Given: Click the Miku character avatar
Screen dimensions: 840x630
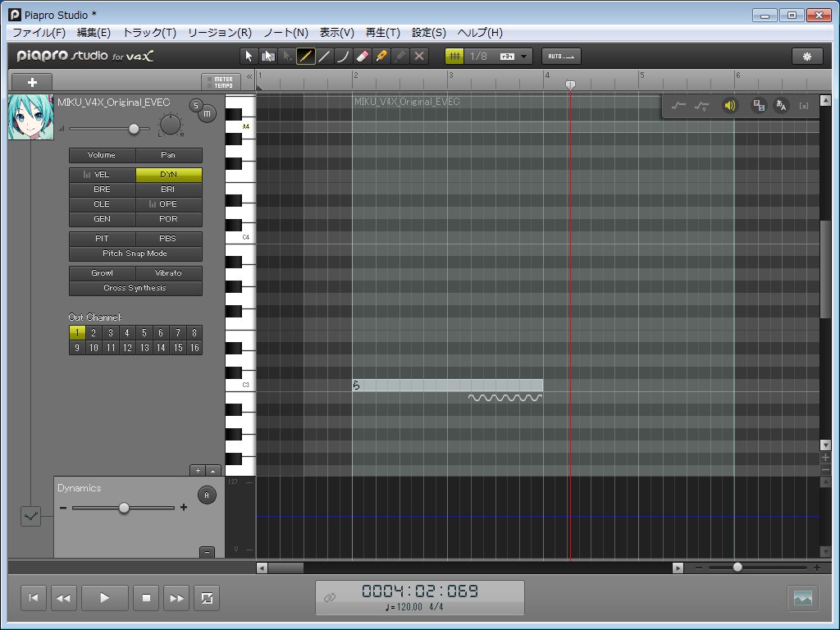Looking at the screenshot, I should click(x=31, y=116).
